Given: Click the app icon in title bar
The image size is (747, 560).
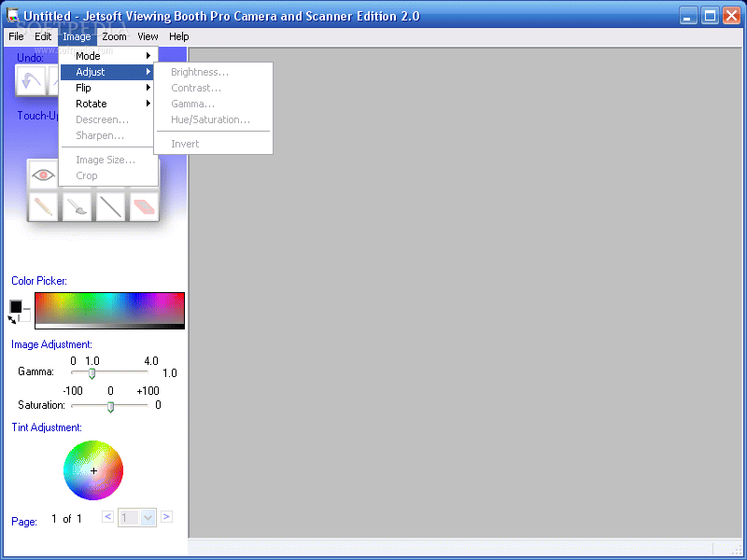Looking at the screenshot, I should tap(13, 16).
